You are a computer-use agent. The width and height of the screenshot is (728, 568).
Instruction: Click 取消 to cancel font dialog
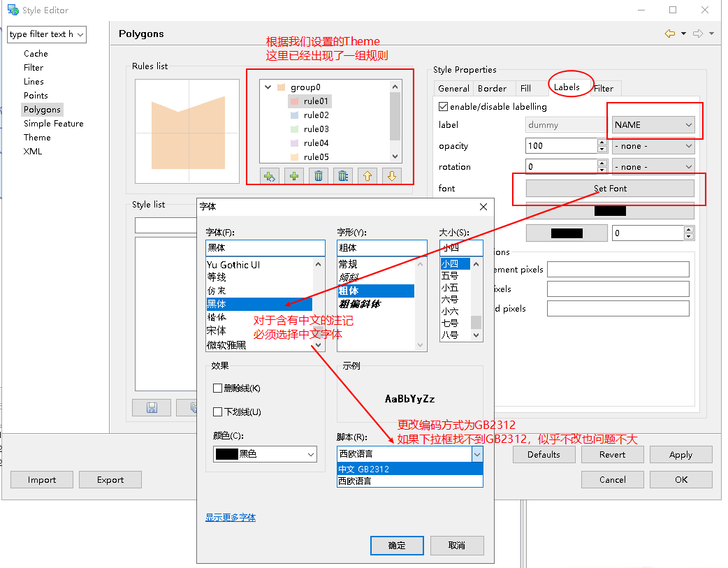click(x=457, y=545)
